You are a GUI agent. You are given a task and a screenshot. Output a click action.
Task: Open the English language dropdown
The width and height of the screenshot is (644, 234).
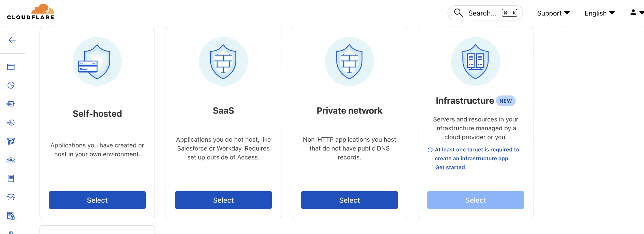(x=599, y=13)
